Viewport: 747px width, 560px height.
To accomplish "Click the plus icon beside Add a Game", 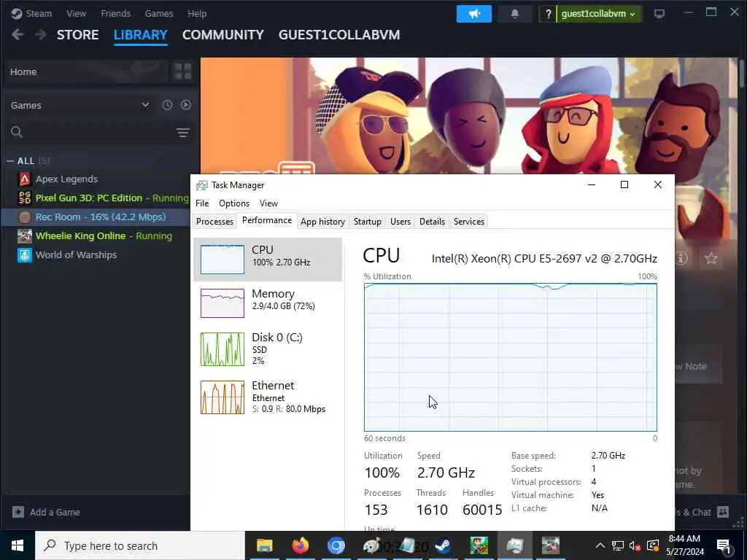I will (18, 512).
